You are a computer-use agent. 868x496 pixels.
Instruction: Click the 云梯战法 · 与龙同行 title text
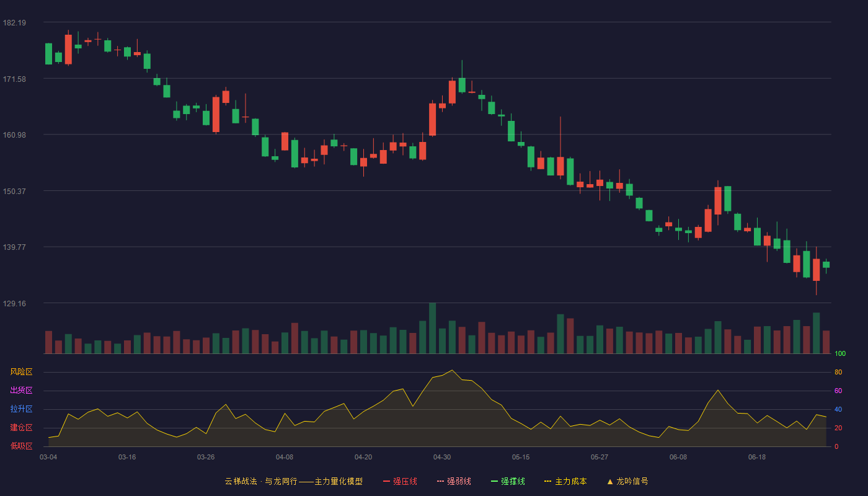261,481
